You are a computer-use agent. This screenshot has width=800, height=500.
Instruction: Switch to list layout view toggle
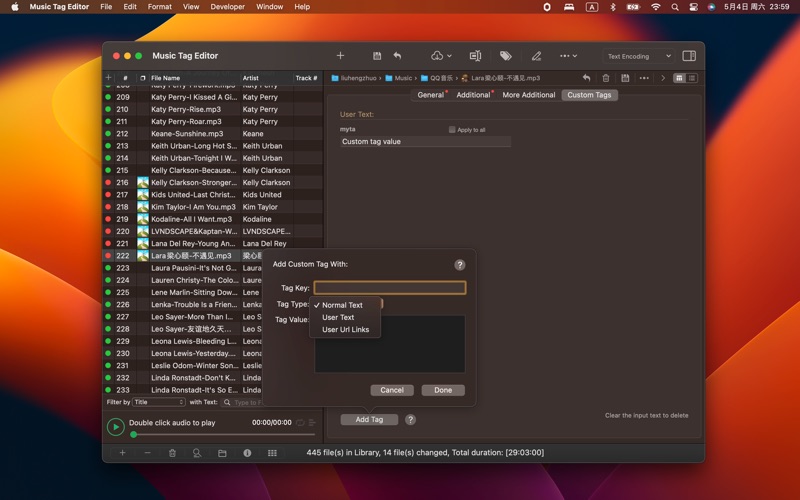(x=692, y=78)
